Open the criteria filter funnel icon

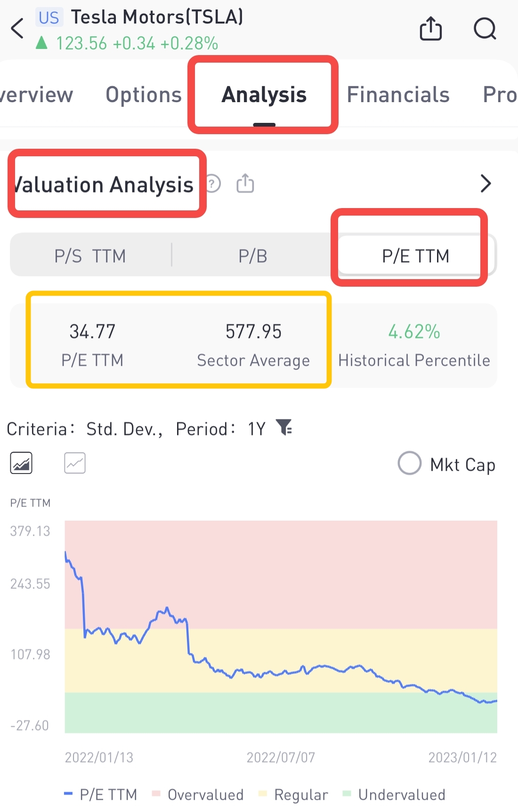[x=284, y=427]
